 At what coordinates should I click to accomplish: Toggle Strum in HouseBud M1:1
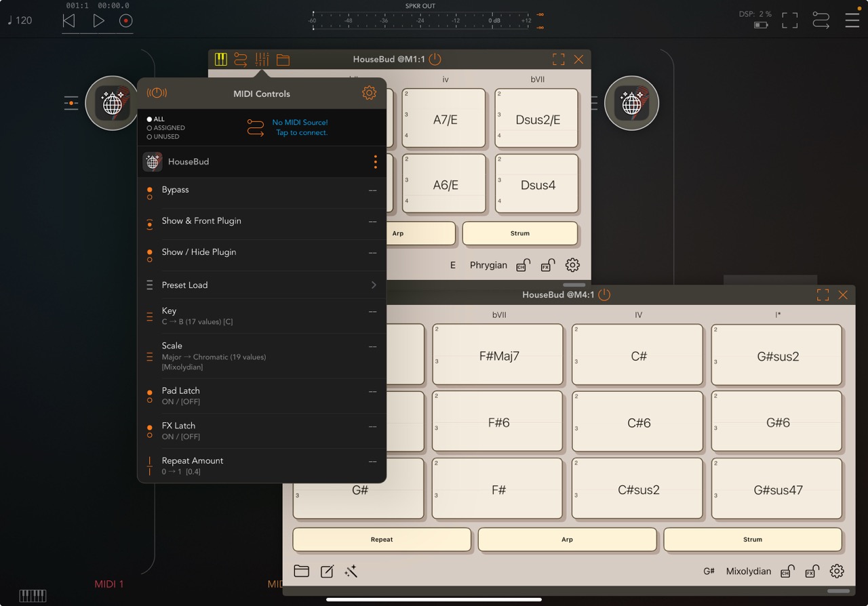(520, 233)
